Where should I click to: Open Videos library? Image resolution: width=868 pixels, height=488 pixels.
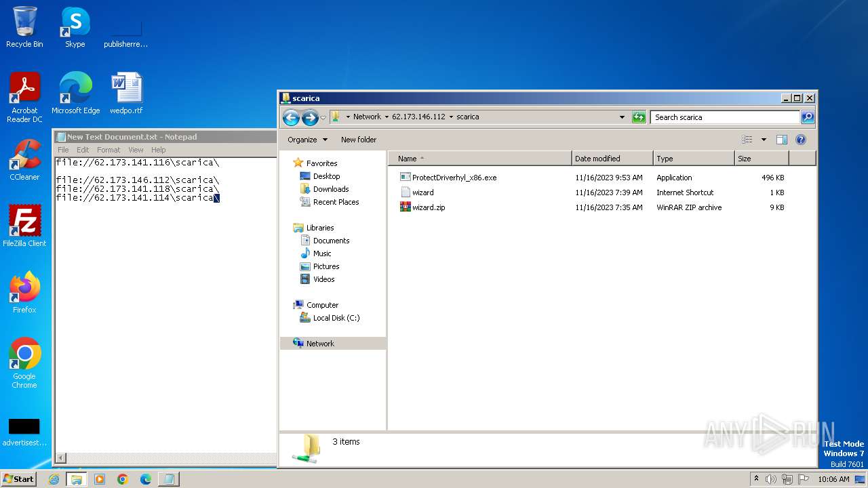tap(317, 279)
